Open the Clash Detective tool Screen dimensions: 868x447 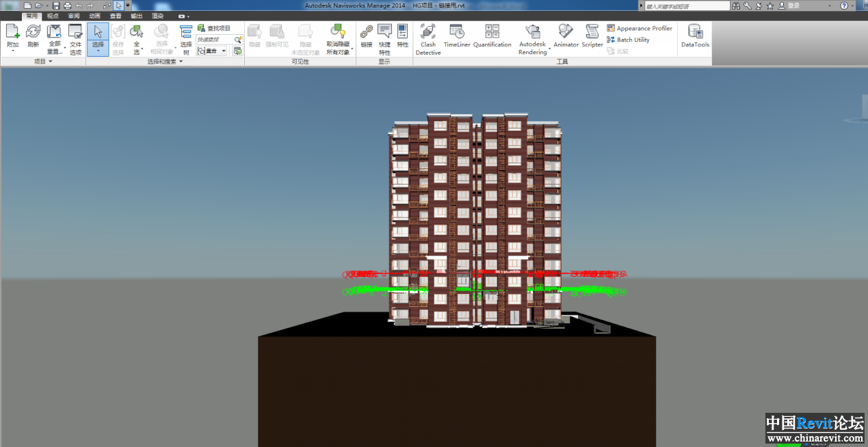pyautogui.click(x=428, y=38)
